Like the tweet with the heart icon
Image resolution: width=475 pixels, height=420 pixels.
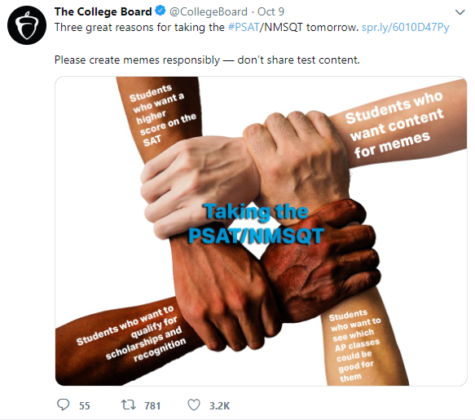coord(194,405)
